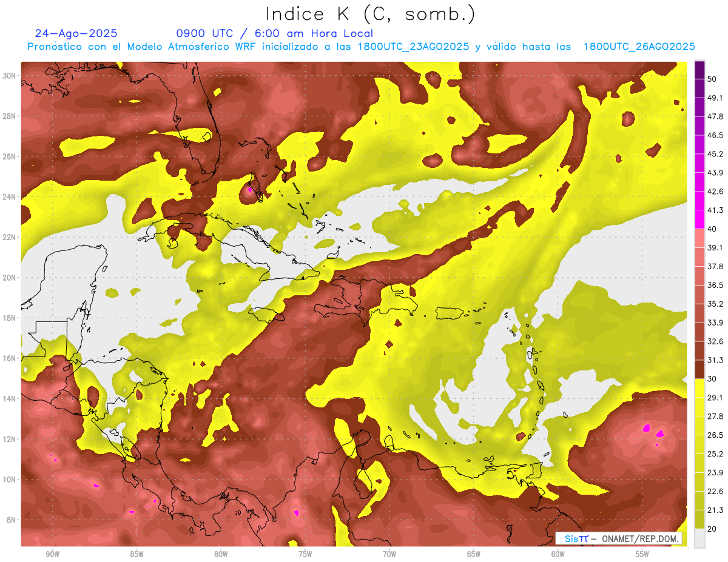Image resolution: width=728 pixels, height=562 pixels.
Task: Click legend value "49.1"
Action: [715, 98]
